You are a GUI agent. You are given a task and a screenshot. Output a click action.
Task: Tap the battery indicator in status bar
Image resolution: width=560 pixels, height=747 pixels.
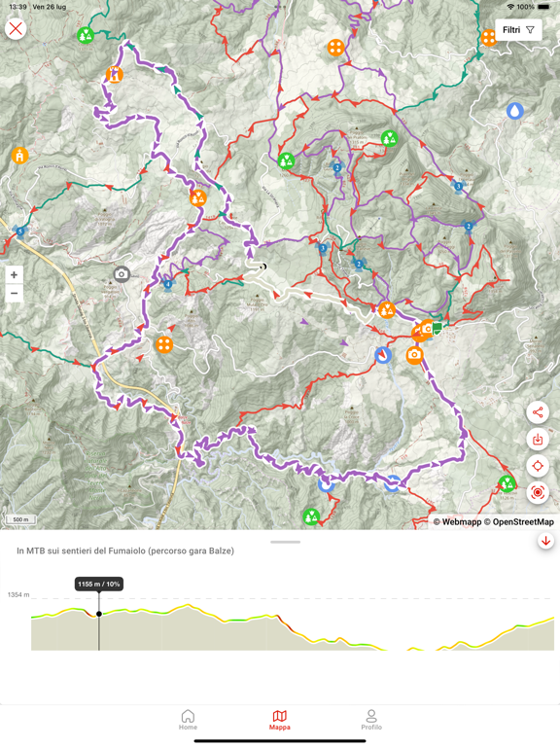coord(544,7)
